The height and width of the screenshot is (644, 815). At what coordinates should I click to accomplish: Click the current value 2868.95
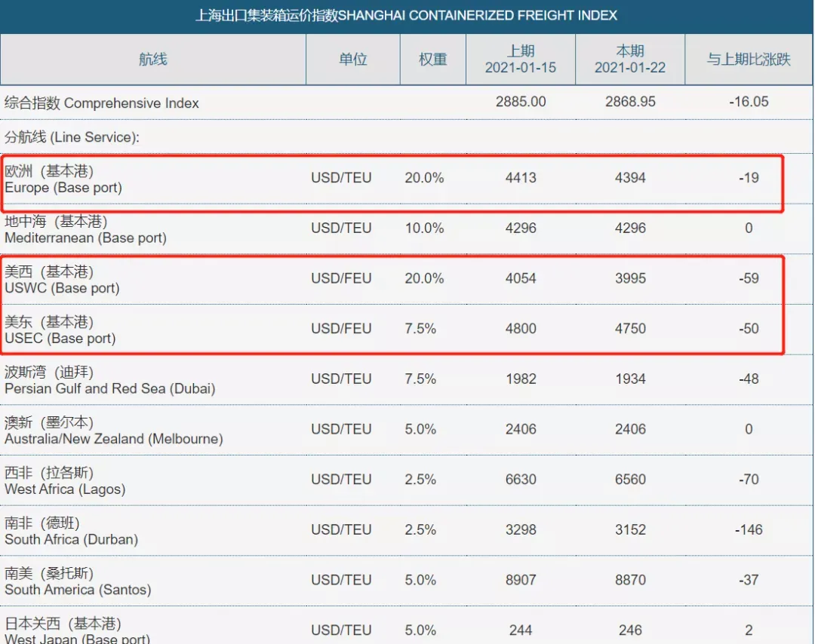coord(630,101)
